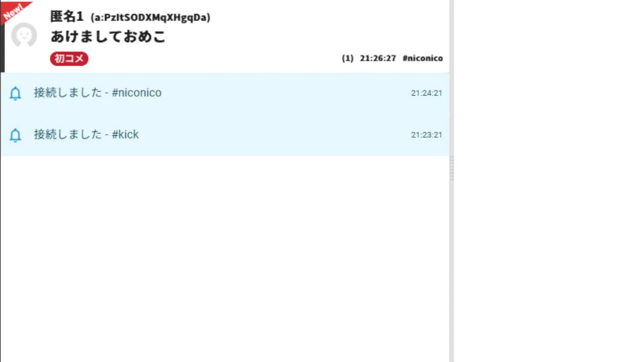Click the comment text あけましておめこ
This screenshot has height=362, width=644.
(108, 37)
